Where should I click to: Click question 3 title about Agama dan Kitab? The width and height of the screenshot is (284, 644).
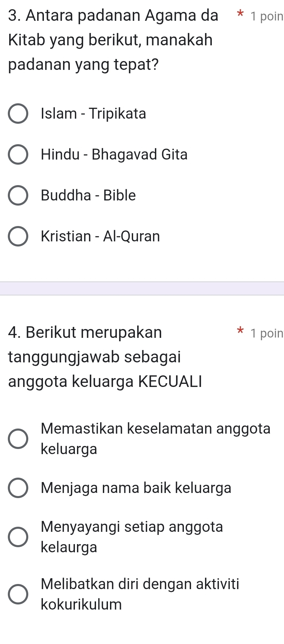pyautogui.click(x=112, y=40)
